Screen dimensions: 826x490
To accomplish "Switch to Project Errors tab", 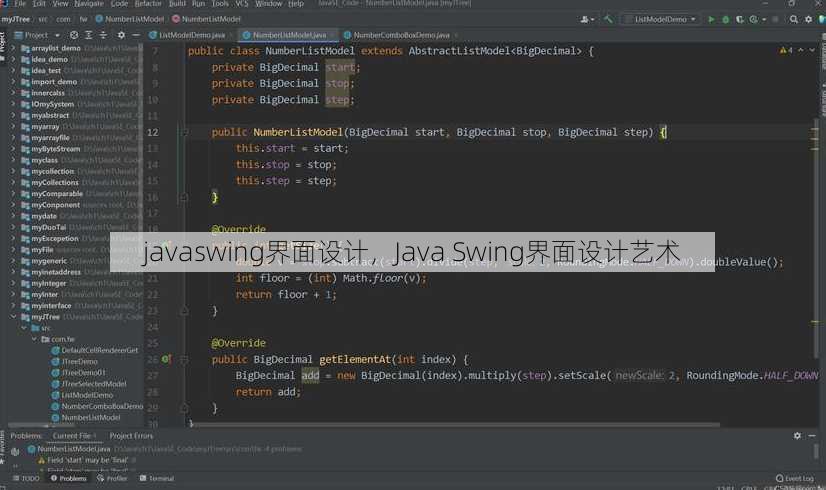I will (131, 436).
